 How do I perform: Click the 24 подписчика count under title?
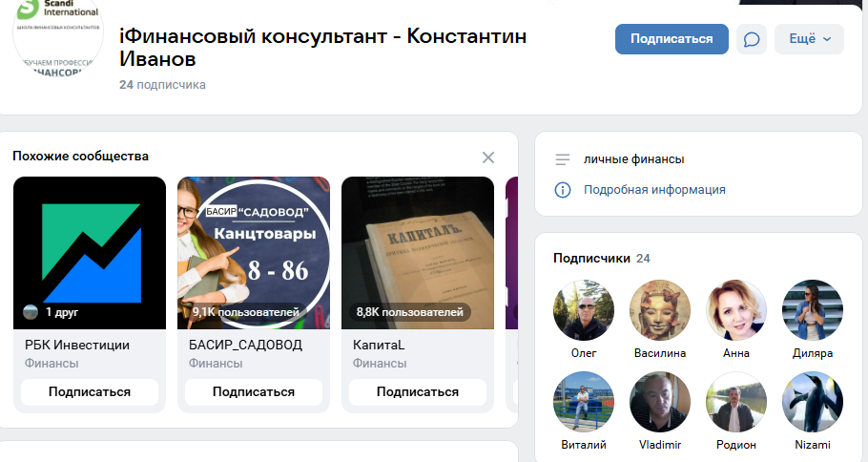[x=162, y=85]
